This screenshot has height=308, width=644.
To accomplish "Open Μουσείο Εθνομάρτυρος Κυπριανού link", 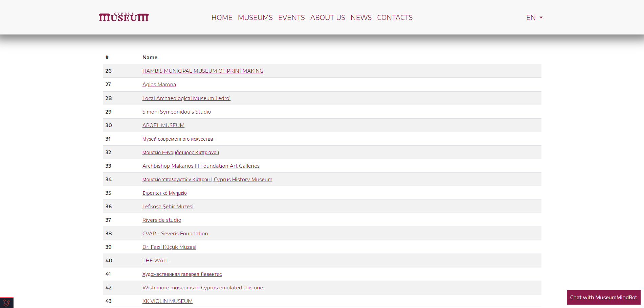I will pos(181,152).
